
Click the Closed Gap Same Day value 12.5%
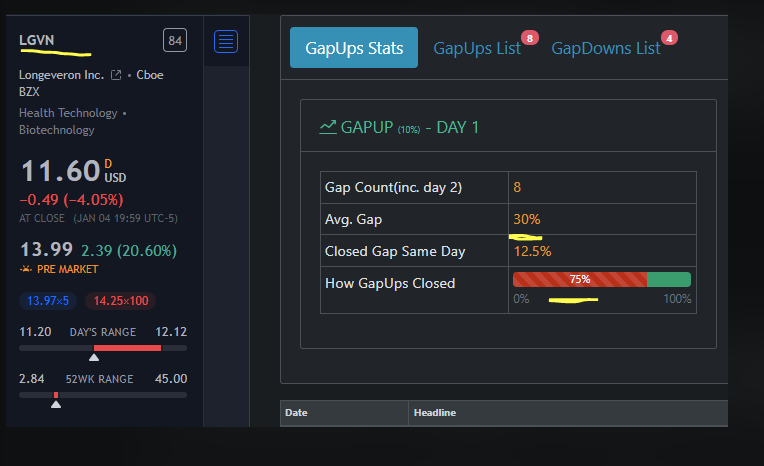pos(533,252)
